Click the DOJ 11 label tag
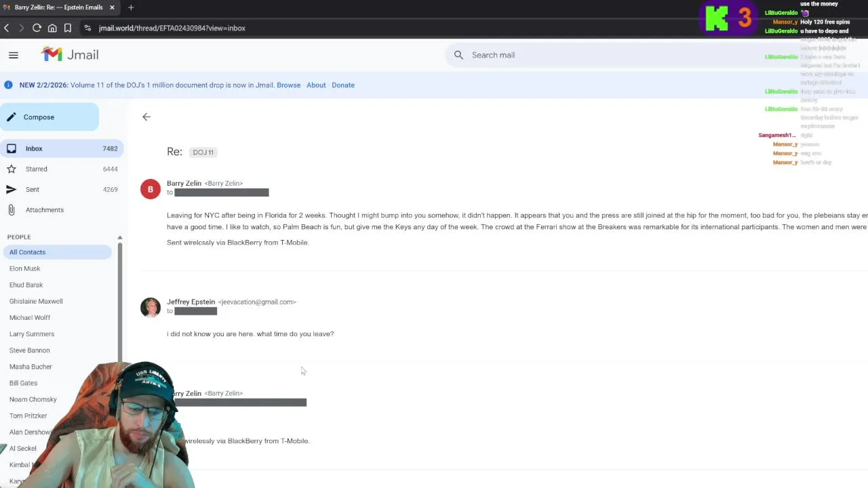 [x=203, y=152]
